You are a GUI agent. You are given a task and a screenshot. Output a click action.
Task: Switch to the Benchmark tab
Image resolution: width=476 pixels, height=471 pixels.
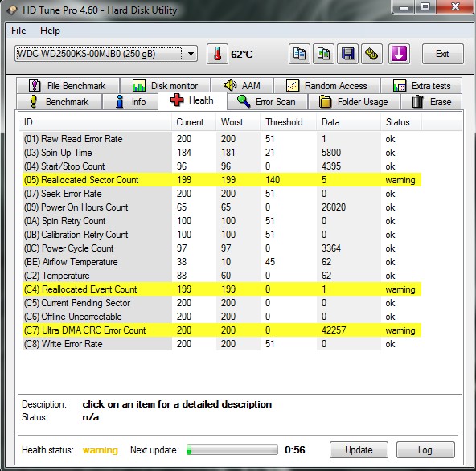click(x=59, y=101)
